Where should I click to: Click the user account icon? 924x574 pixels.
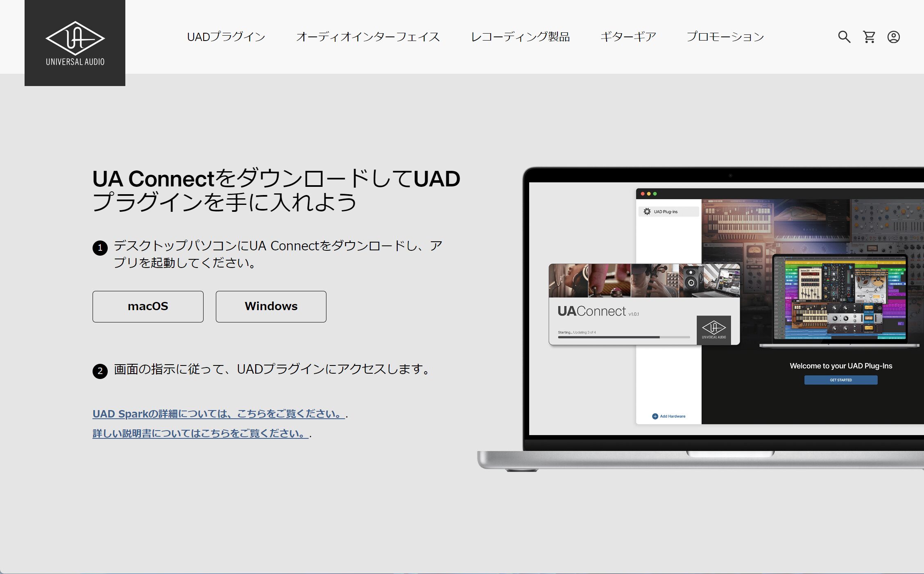[x=893, y=37]
